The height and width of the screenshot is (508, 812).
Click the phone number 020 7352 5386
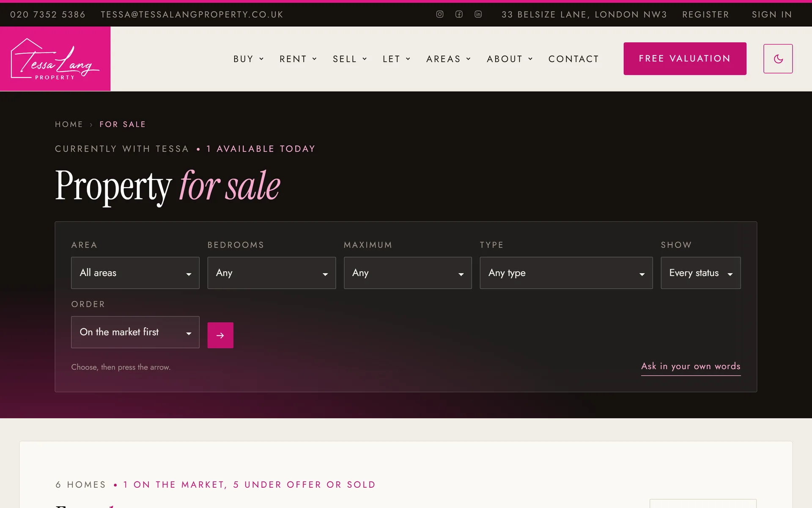(x=48, y=14)
